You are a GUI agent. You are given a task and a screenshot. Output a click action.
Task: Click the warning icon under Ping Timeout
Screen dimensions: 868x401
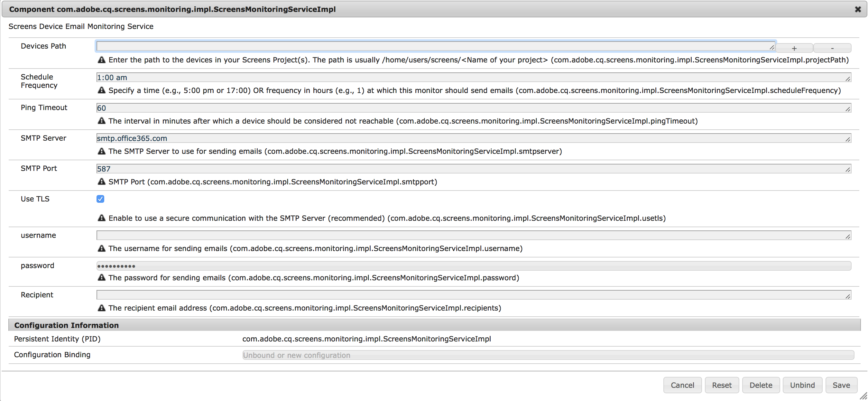click(x=101, y=121)
